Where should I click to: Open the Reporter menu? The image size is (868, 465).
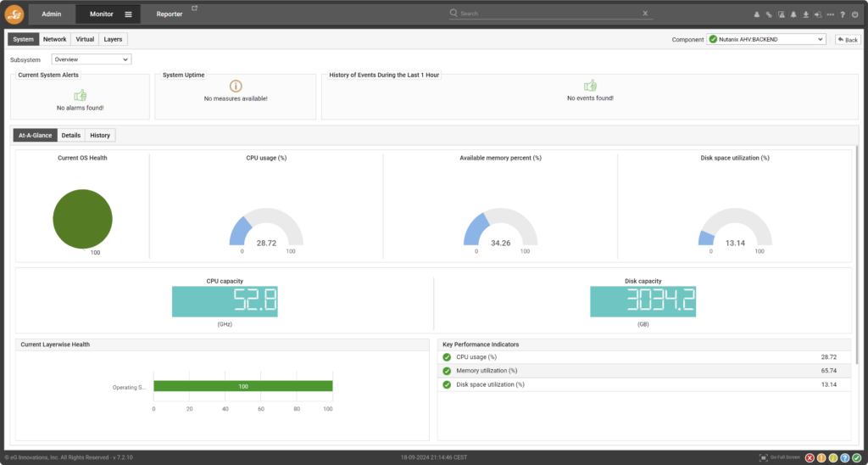coord(170,14)
